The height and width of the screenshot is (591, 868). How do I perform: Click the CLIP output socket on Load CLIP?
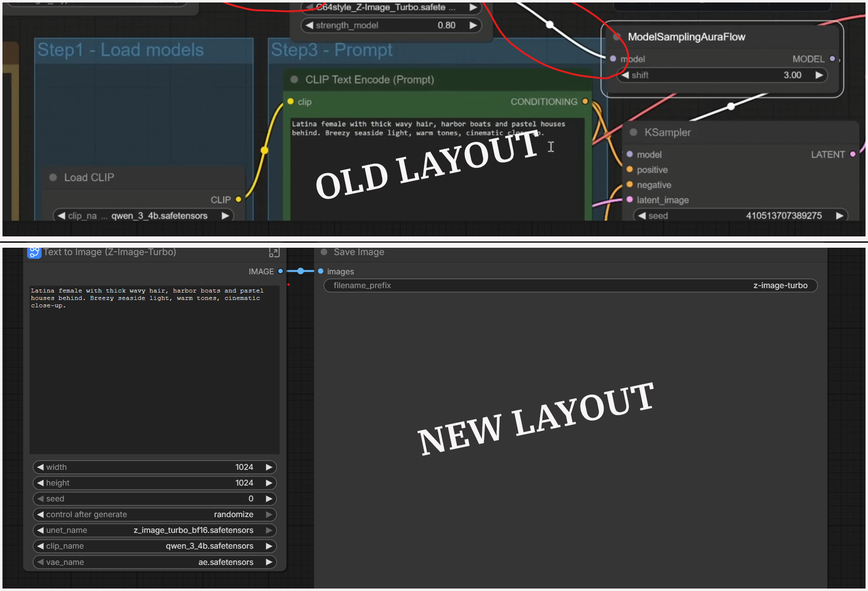click(239, 199)
